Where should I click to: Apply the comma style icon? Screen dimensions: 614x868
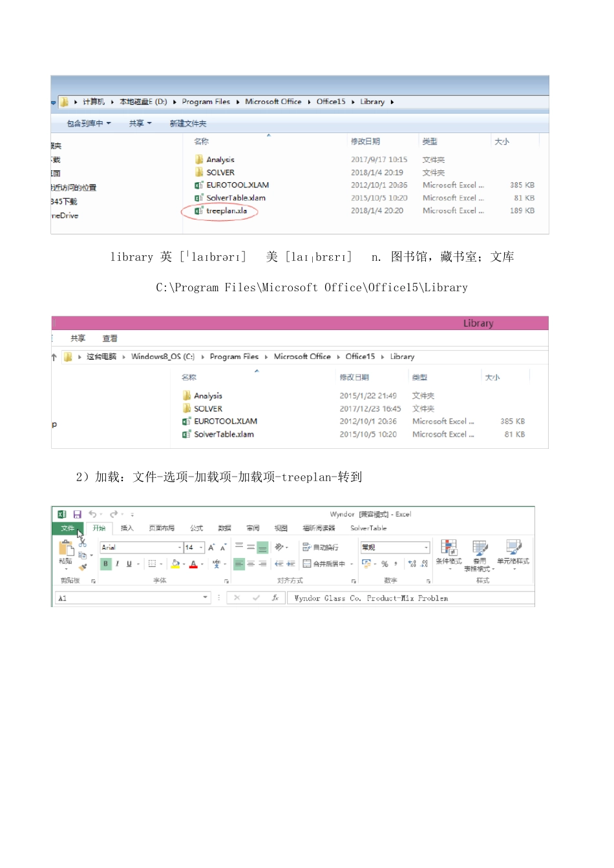(x=396, y=564)
